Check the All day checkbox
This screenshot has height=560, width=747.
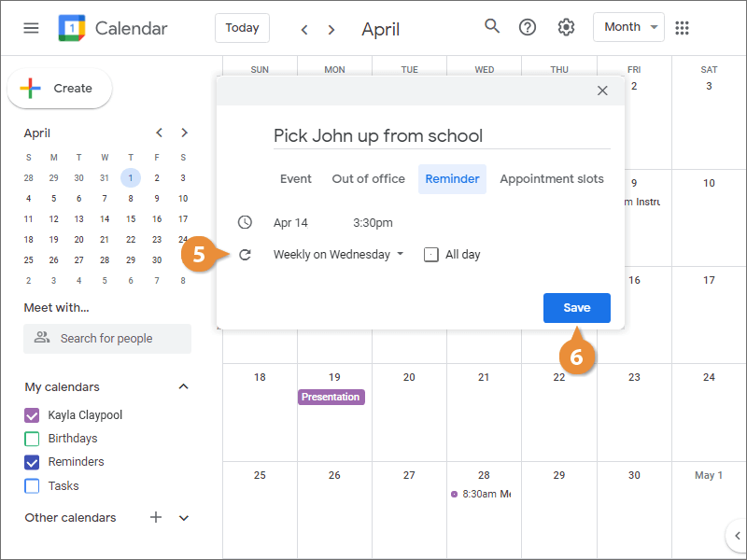tap(431, 254)
